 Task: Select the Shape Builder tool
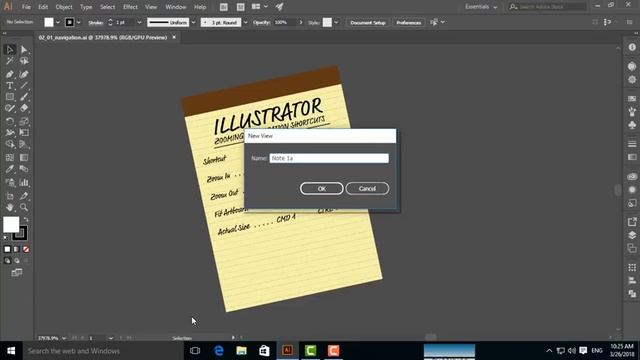[10, 144]
